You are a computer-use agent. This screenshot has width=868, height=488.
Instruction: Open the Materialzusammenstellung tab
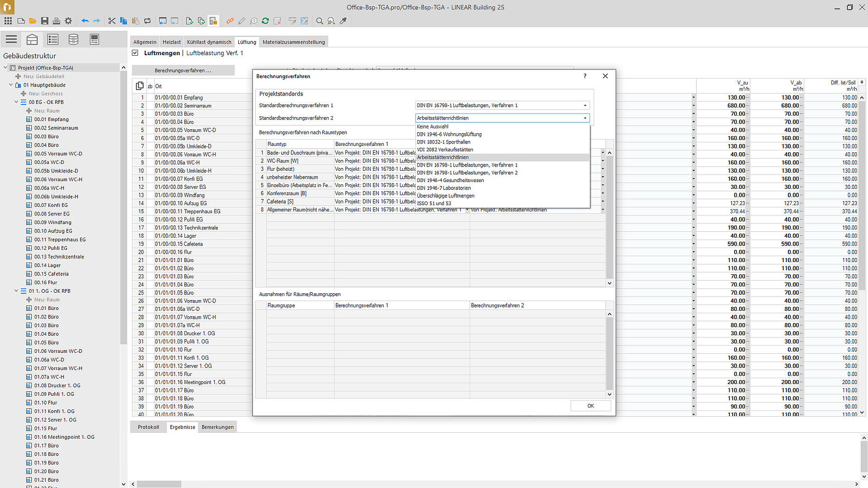(293, 42)
